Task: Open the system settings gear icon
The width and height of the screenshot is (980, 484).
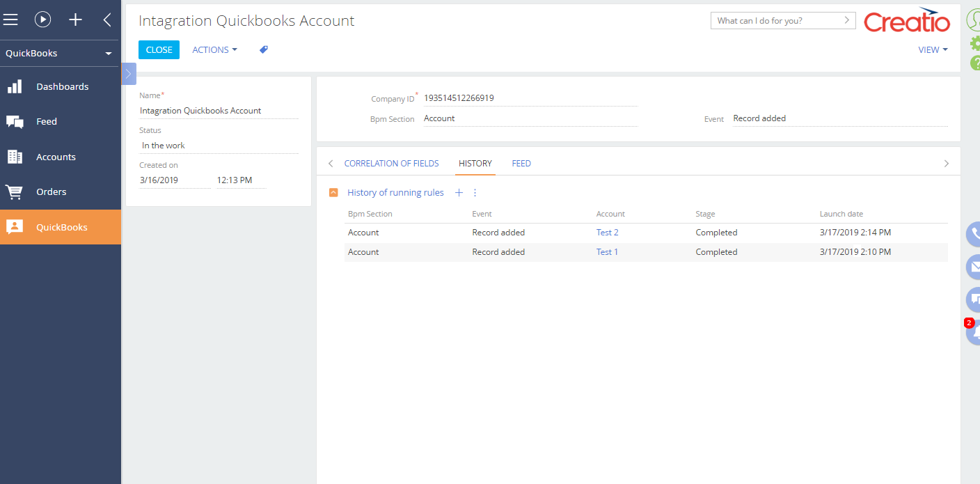Action: click(975, 43)
